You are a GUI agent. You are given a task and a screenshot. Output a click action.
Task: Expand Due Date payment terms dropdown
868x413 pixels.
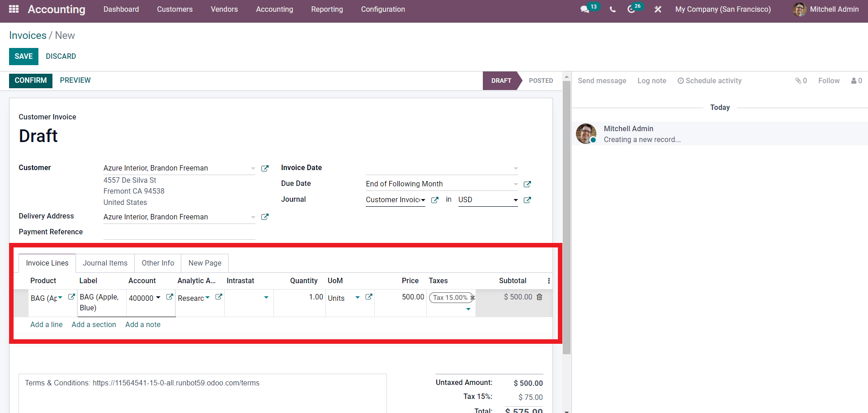(516, 184)
